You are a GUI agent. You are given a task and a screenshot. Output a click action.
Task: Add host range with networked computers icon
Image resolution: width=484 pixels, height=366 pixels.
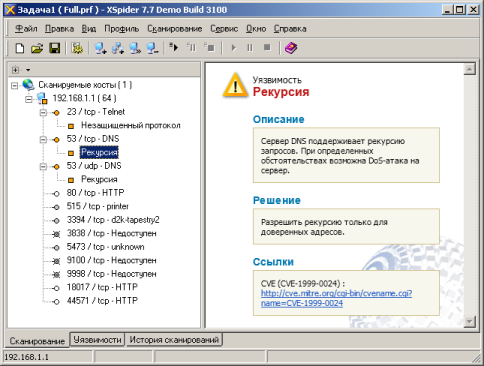(118, 48)
